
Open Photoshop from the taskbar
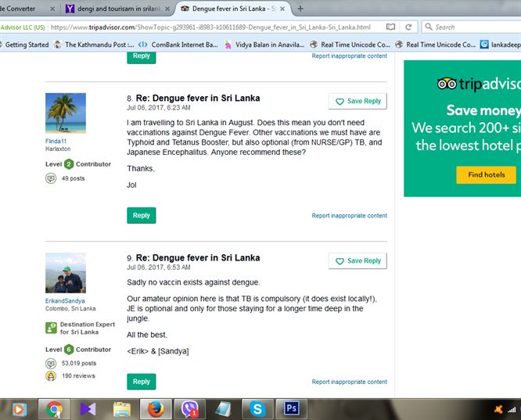pos(293,408)
